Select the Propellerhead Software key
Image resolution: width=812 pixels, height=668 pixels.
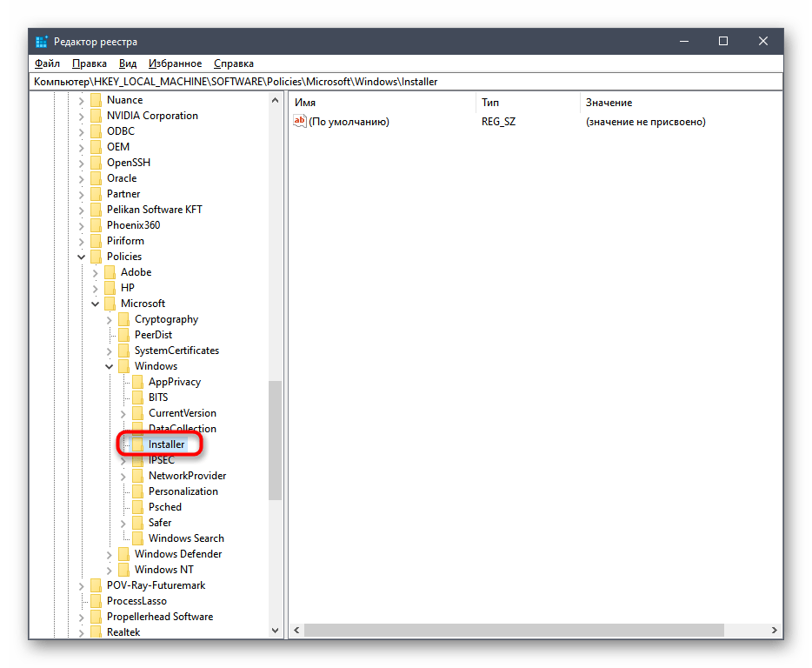coord(160,617)
